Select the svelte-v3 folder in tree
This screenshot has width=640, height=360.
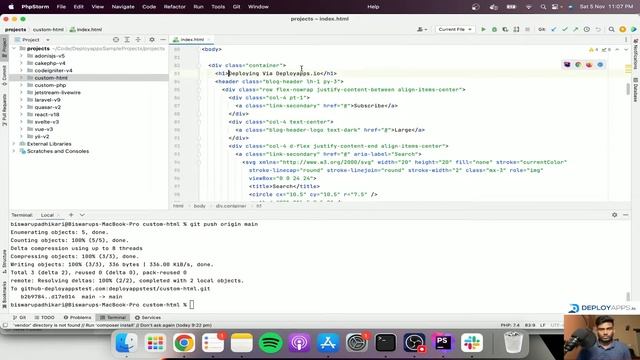[47, 122]
